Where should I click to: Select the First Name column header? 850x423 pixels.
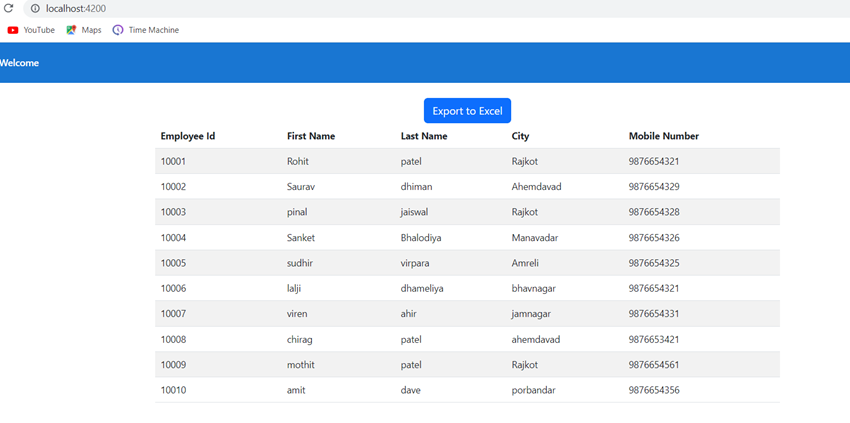click(x=311, y=136)
